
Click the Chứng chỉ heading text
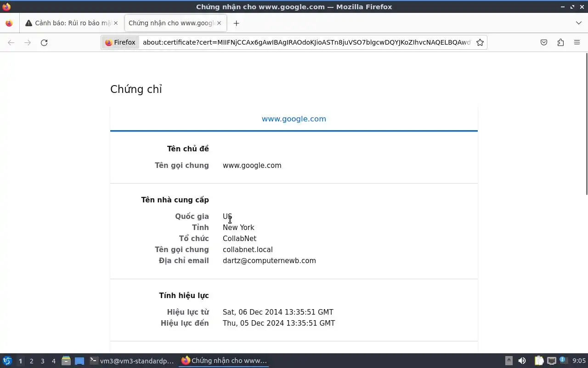pyautogui.click(x=136, y=89)
